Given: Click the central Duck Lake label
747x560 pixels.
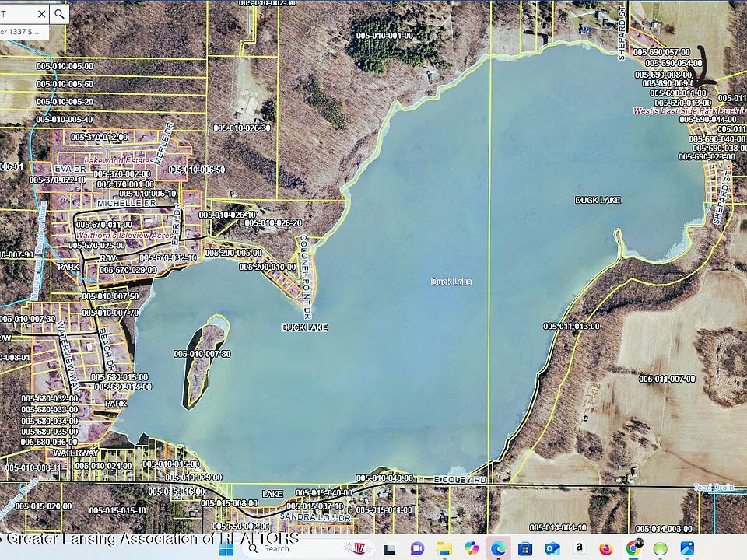Looking at the screenshot, I should 452,282.
